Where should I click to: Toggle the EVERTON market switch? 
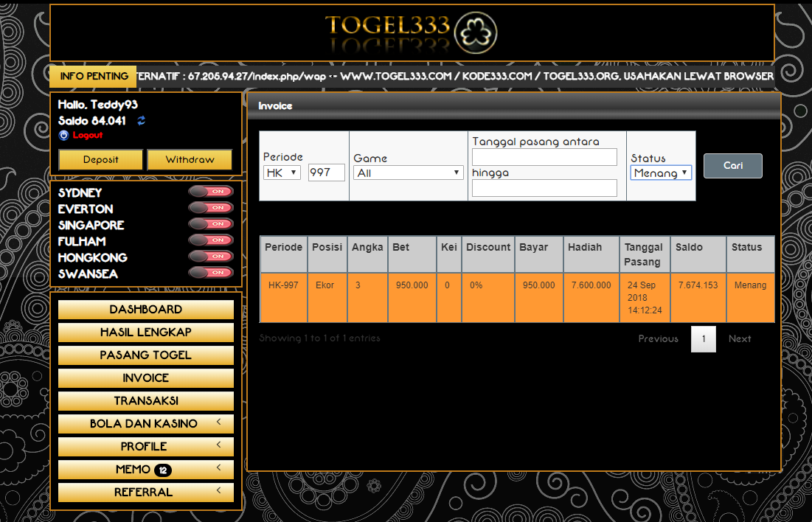(x=211, y=208)
